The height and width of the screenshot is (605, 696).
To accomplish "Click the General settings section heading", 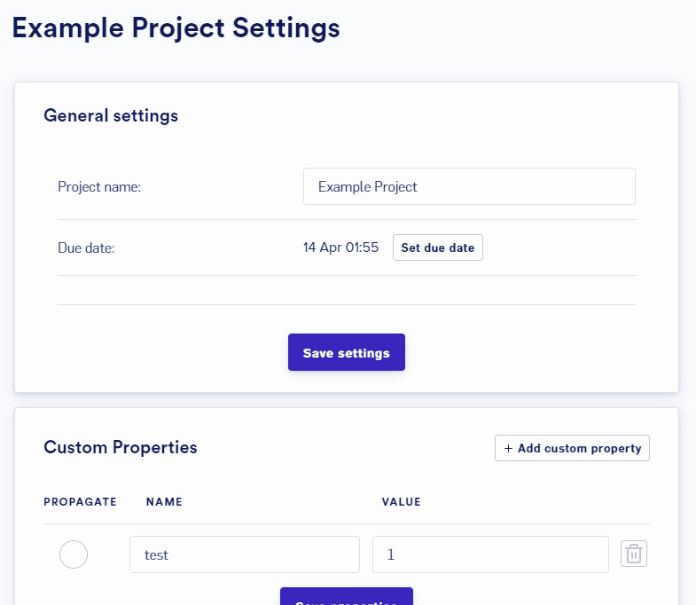I will click(111, 116).
